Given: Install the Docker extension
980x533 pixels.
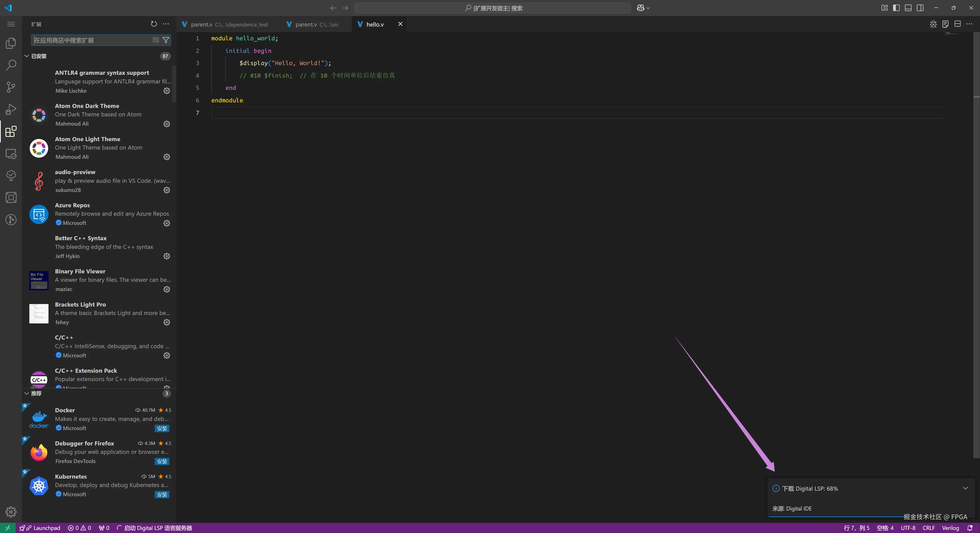Looking at the screenshot, I should coord(162,428).
